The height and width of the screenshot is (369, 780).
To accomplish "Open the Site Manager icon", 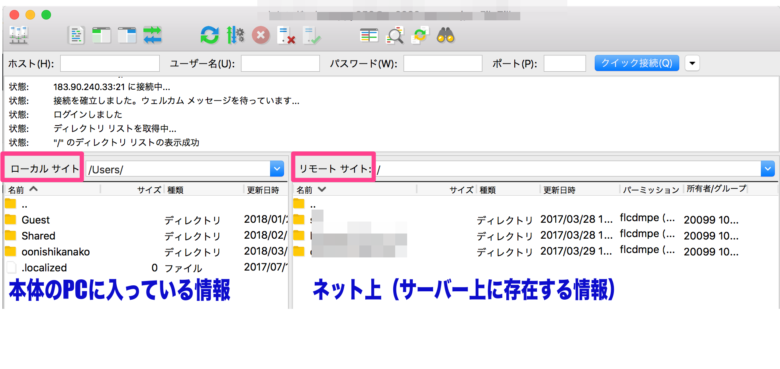I will point(19,35).
